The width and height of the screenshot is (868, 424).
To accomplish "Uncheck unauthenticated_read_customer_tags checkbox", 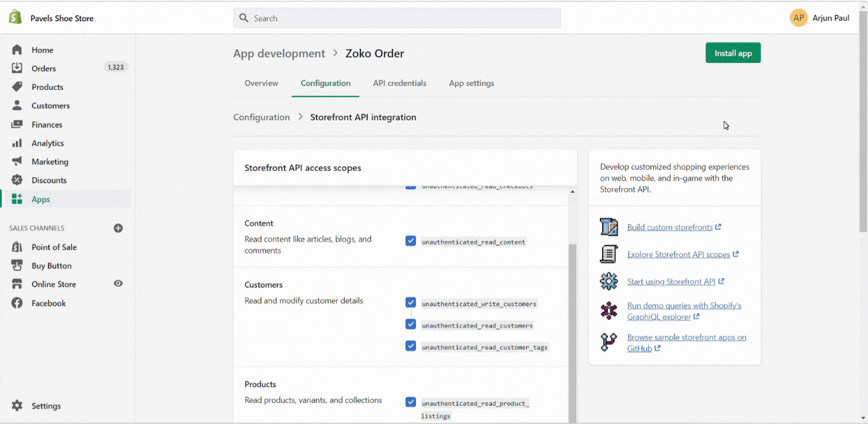I will coord(410,346).
